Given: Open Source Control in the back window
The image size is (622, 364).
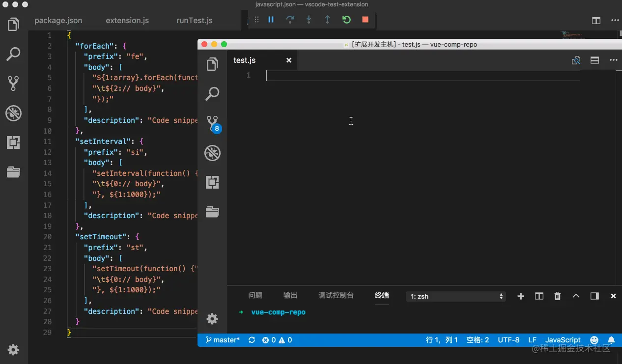Looking at the screenshot, I should coord(13,84).
